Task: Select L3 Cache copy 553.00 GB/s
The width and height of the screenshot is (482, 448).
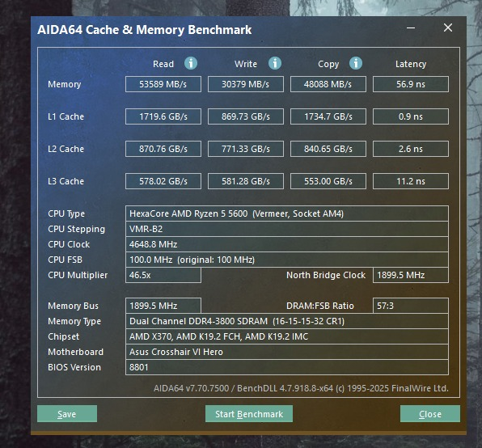Action: (328, 181)
